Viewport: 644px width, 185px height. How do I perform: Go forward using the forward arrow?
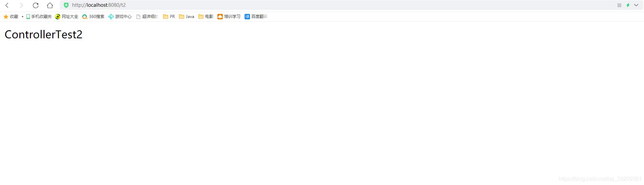(x=21, y=5)
